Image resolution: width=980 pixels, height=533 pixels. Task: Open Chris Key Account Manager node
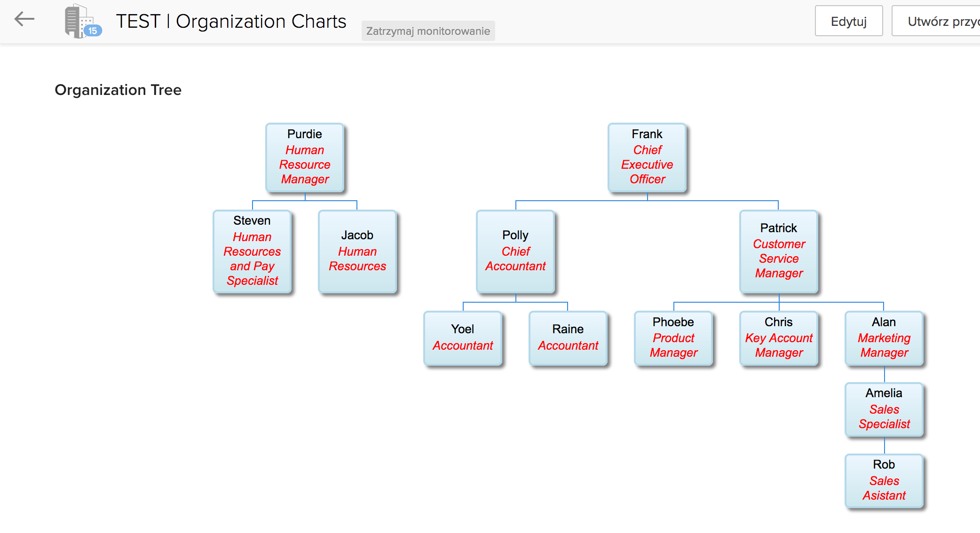point(779,338)
